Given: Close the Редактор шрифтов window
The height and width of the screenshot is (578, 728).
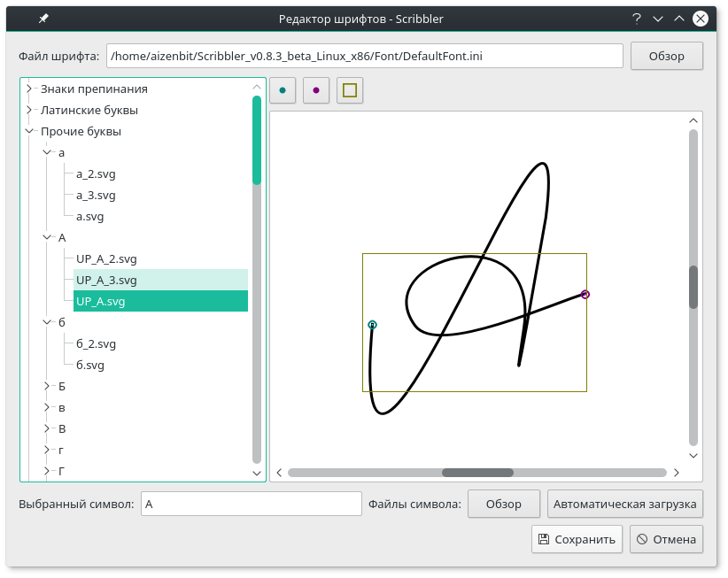Looking at the screenshot, I should coord(701,19).
